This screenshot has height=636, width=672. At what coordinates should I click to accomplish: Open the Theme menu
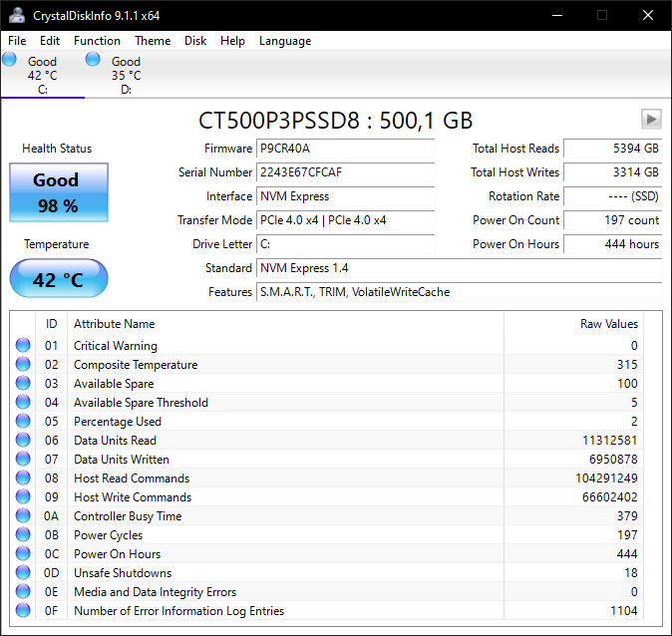[x=153, y=41]
